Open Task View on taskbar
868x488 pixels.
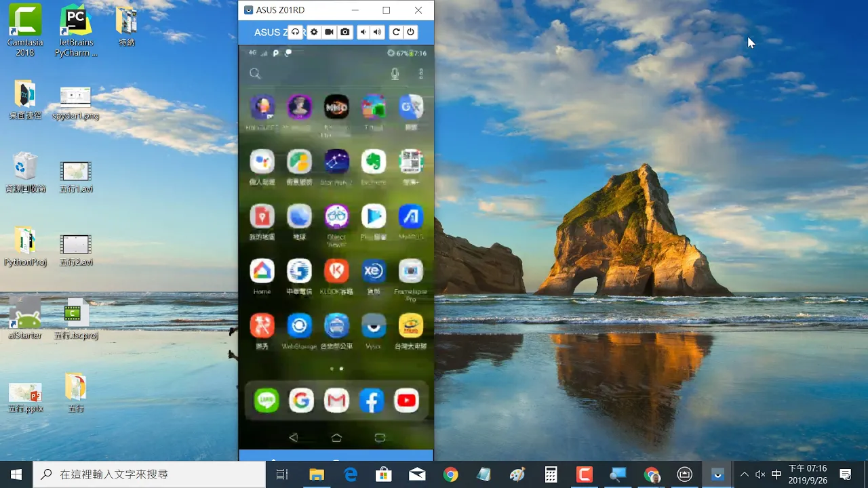(x=282, y=474)
